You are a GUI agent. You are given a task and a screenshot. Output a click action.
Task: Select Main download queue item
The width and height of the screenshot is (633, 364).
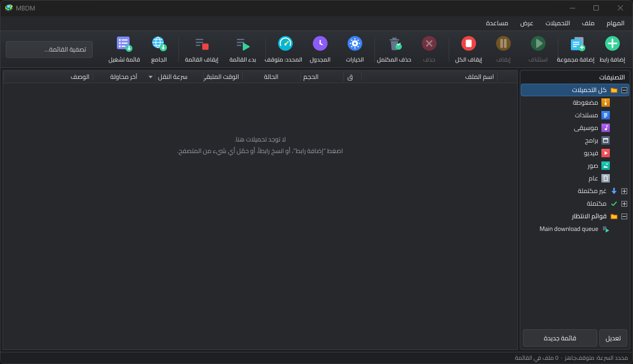575,229
